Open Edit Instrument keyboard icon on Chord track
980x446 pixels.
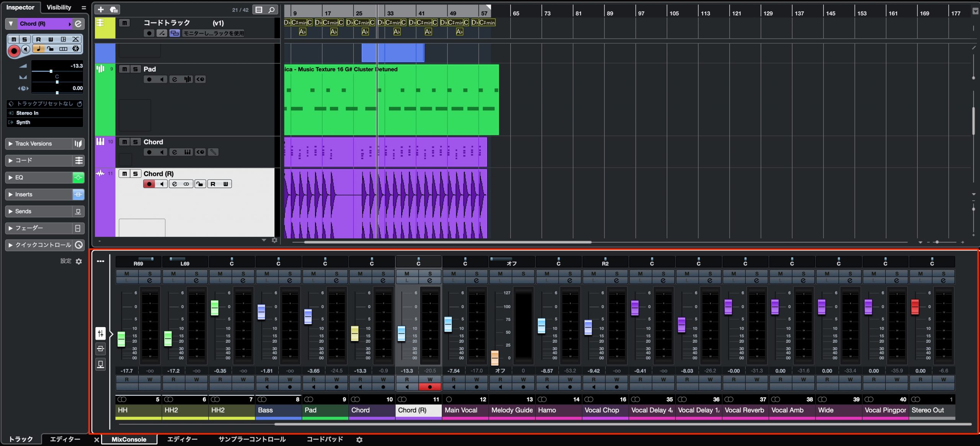click(188, 152)
